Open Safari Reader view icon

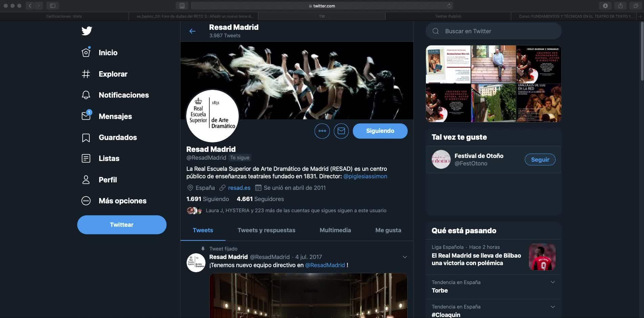[182, 6]
